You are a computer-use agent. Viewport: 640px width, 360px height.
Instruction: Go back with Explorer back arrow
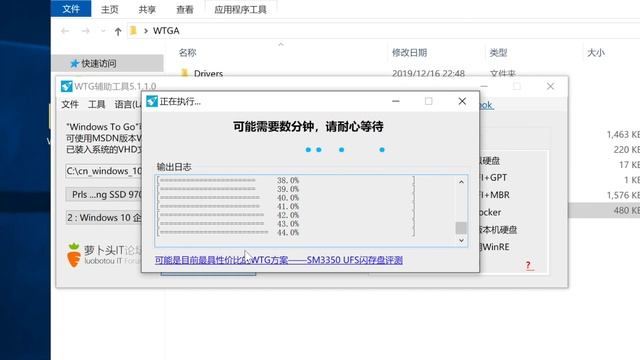click(65, 31)
